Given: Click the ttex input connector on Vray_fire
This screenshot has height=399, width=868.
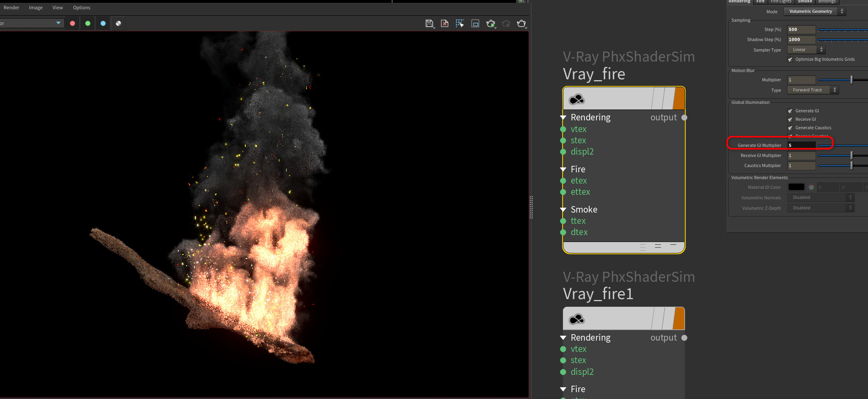Looking at the screenshot, I should click(563, 221).
